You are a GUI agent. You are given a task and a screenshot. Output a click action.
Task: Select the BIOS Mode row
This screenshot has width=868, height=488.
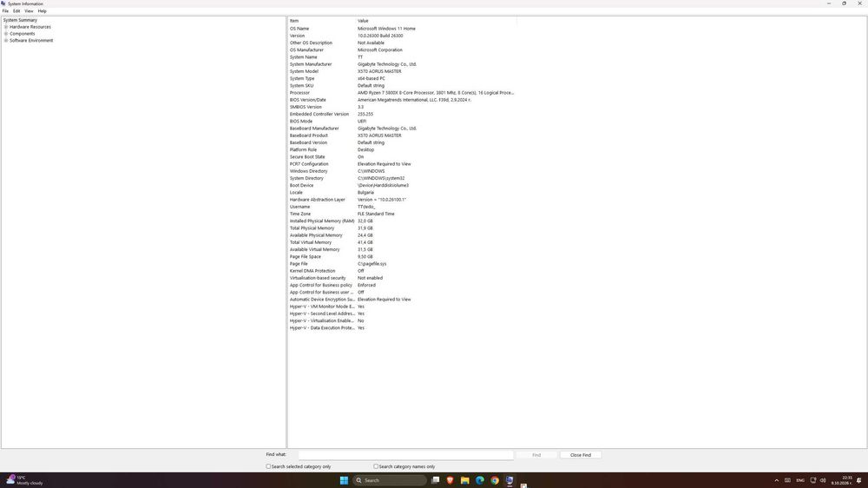(403, 122)
